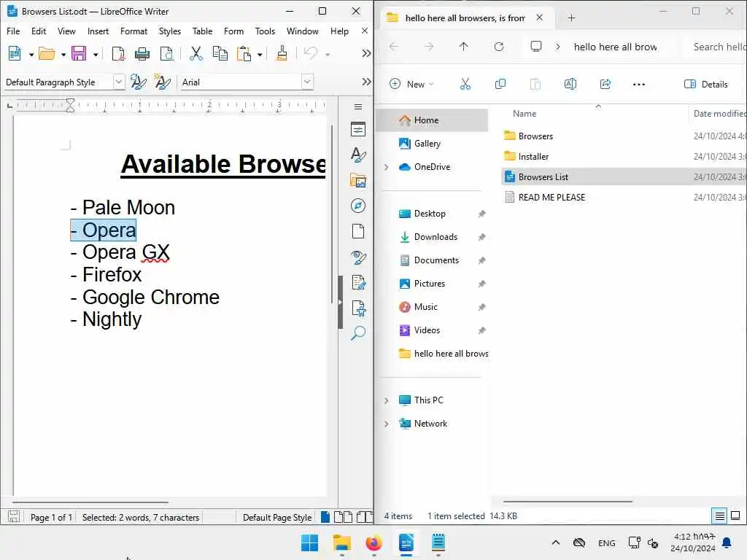This screenshot has height=560, width=747.
Task: Collapse the Writer sidebar with its handle
Action: pyautogui.click(x=340, y=303)
